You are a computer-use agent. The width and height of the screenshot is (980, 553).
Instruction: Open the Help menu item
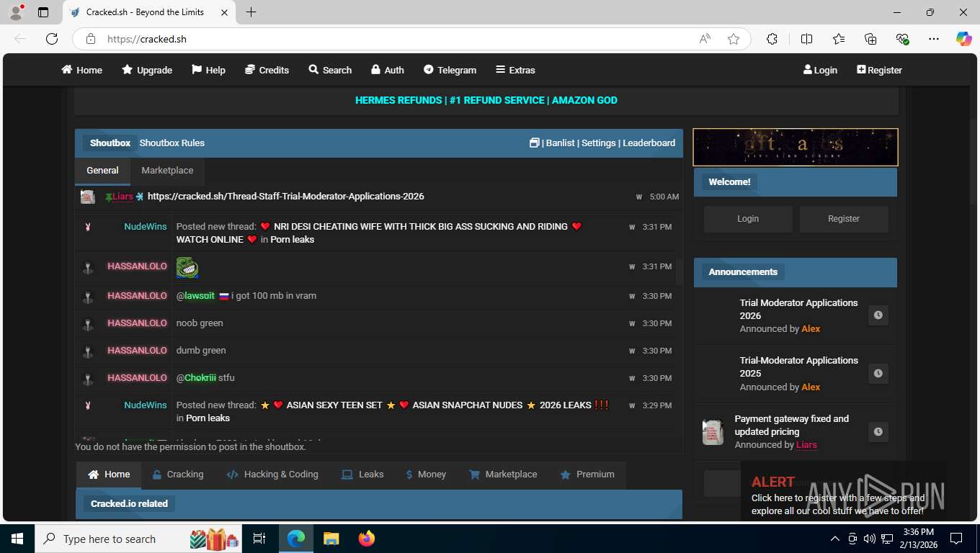208,70
